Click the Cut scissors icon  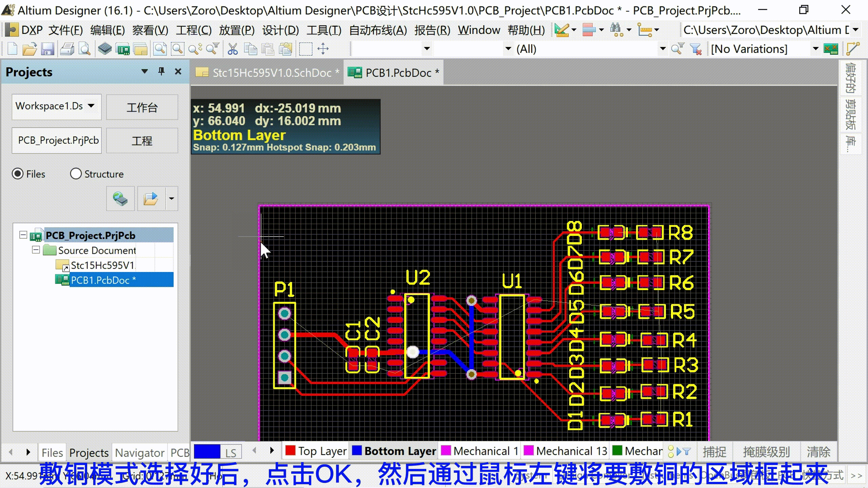pyautogui.click(x=233, y=49)
